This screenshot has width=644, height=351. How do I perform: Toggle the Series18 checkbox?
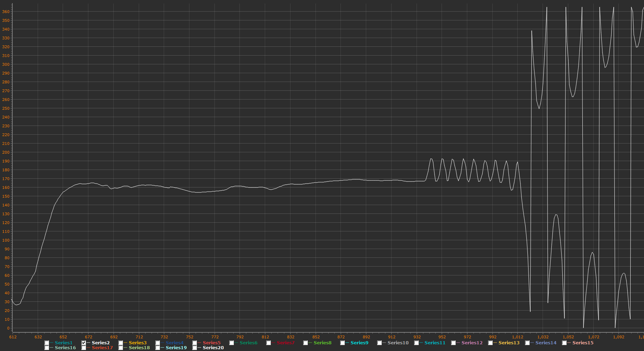(121, 348)
